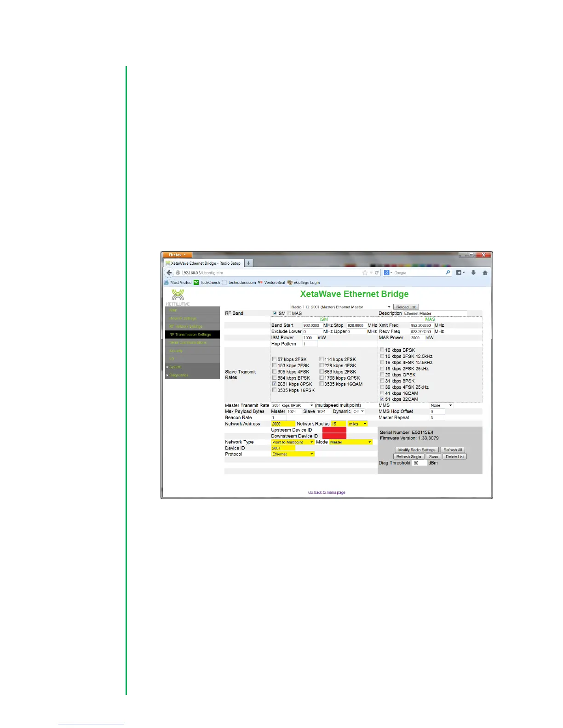Screen dimensions: 563x728
Task: Uncheck the 2651 kbps 8PSK rate
Action: pos(274,384)
